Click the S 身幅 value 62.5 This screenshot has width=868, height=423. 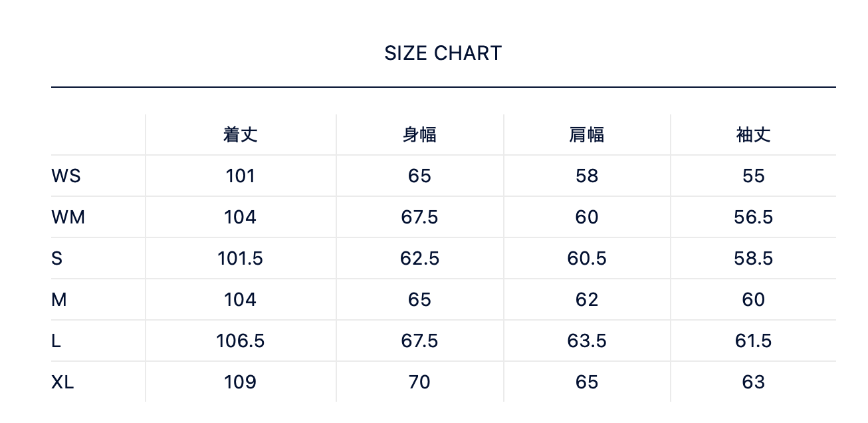419,259
